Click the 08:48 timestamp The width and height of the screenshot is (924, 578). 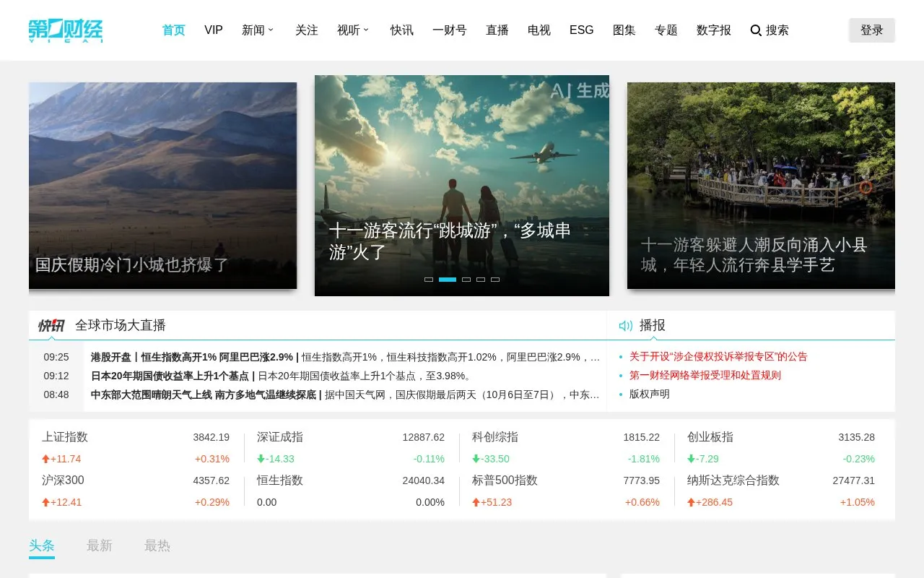click(x=56, y=394)
